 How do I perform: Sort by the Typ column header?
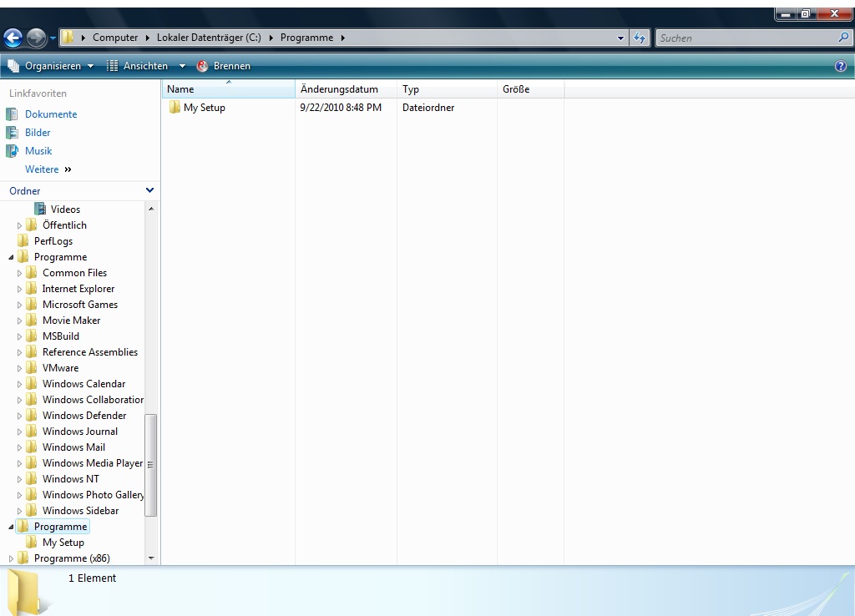[448, 88]
